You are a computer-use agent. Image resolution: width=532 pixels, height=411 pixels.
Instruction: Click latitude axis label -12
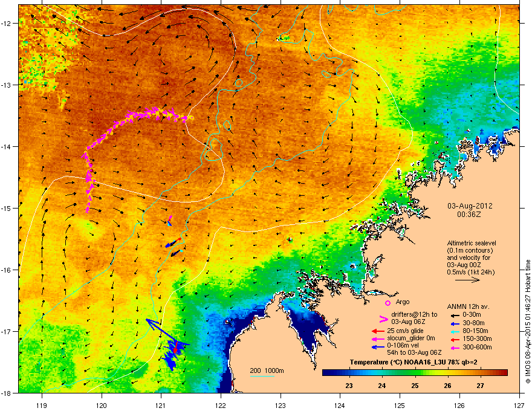[7, 24]
